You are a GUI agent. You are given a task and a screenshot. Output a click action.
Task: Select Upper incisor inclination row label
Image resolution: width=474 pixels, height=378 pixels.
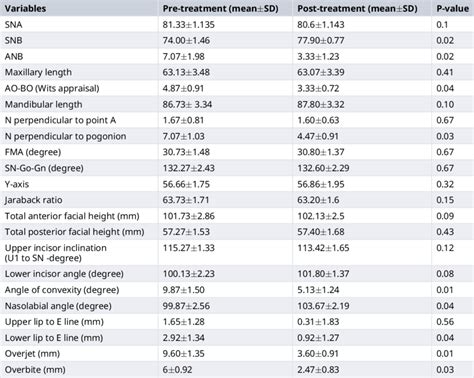pos(55,253)
